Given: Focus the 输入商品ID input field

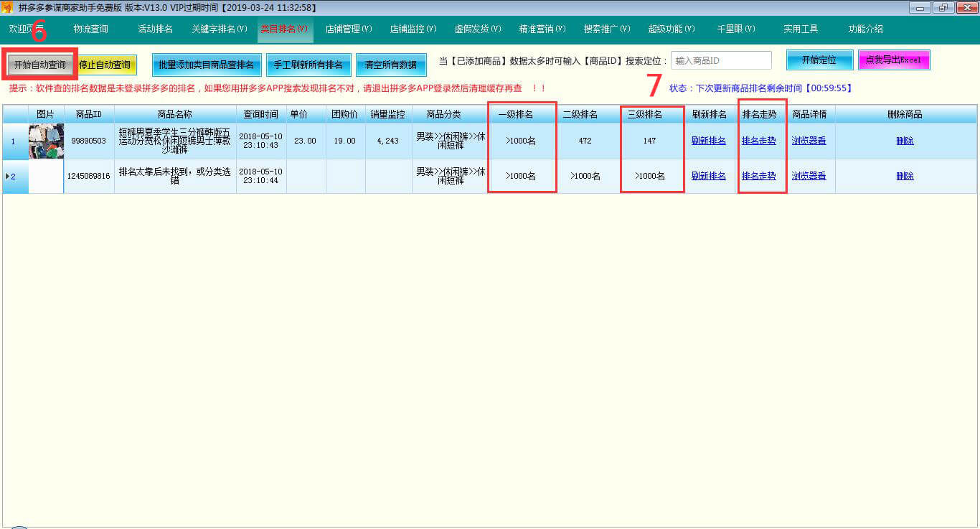Looking at the screenshot, I should [721, 61].
